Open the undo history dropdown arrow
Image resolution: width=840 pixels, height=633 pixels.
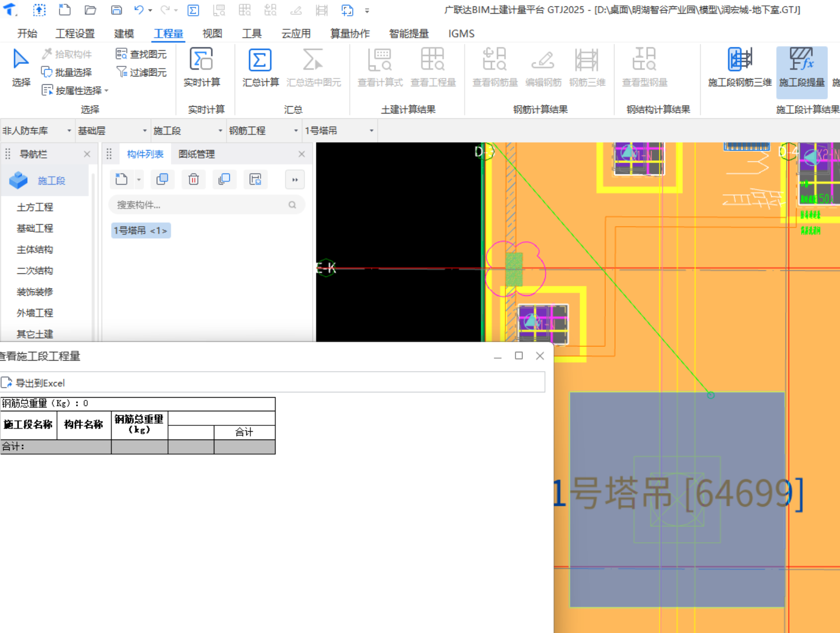click(150, 10)
